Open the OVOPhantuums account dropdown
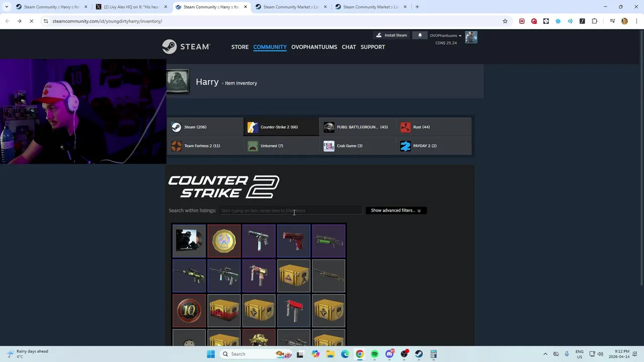 [445, 35]
